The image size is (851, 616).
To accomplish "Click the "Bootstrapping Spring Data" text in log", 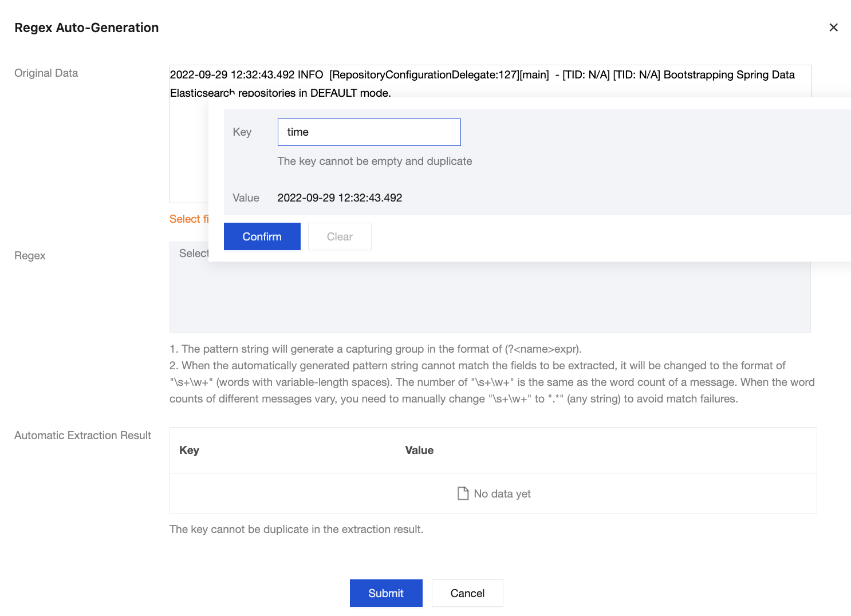I will click(728, 75).
